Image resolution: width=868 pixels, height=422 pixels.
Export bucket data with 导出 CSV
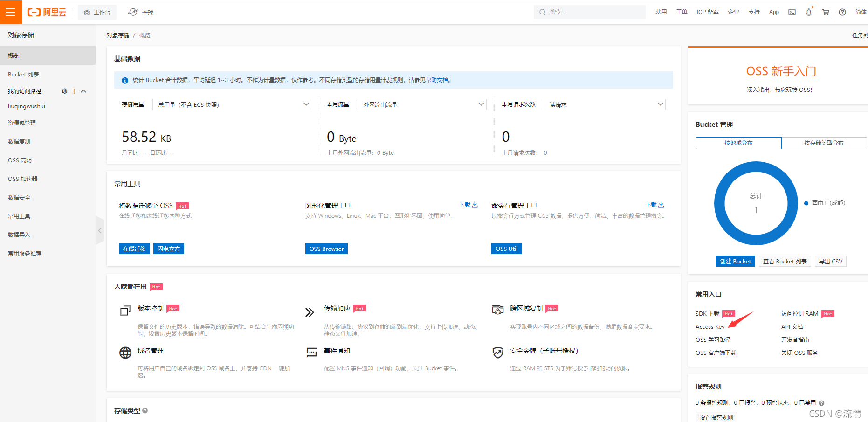pyautogui.click(x=831, y=262)
